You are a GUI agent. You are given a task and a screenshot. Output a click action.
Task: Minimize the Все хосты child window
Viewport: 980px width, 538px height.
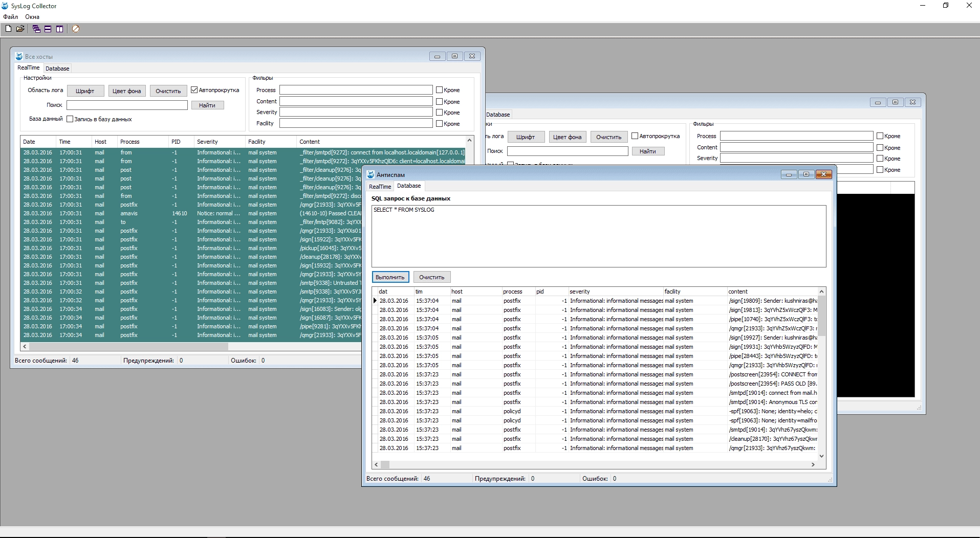pos(437,56)
